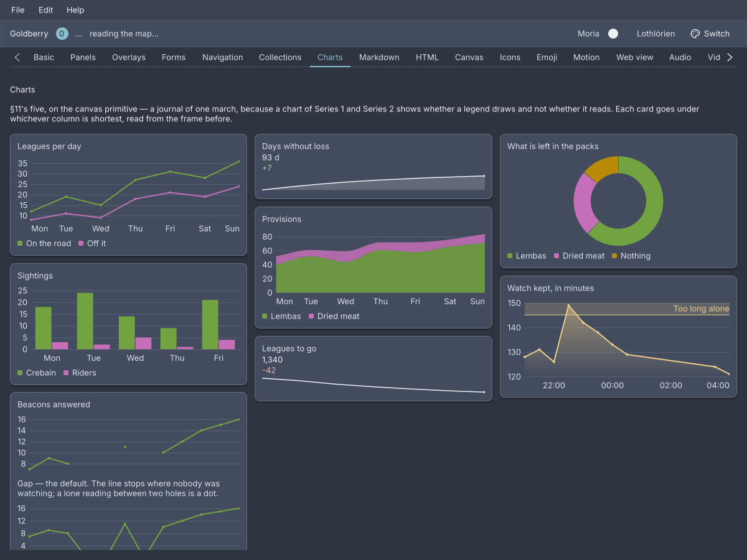Click the Dried meat legend swatch under Provisions
747x560 pixels.
pos(311,316)
